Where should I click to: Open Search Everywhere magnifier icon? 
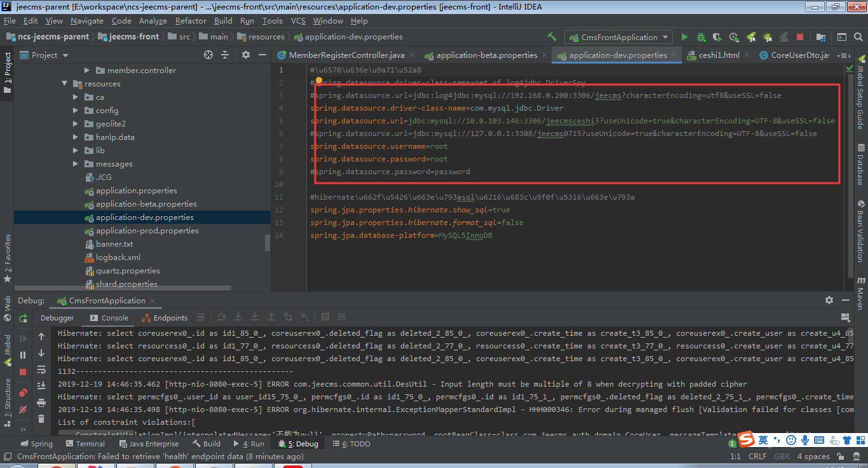[x=859, y=38]
